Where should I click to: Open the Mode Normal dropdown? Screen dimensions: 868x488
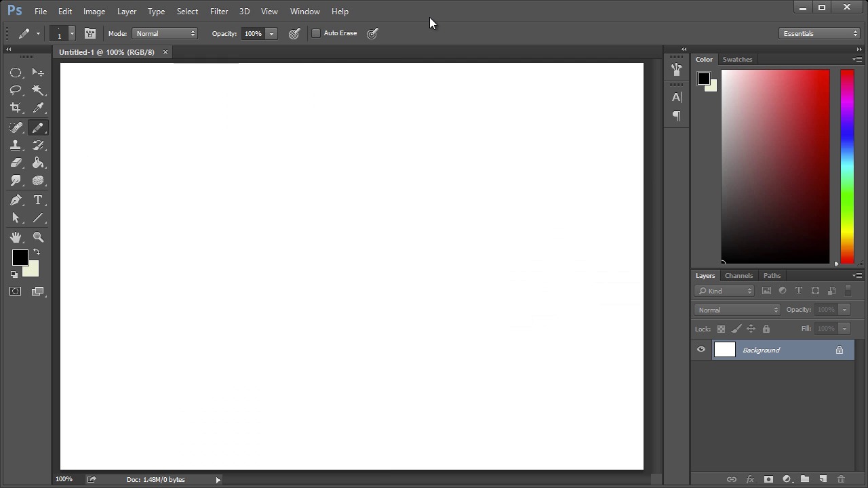pos(165,33)
